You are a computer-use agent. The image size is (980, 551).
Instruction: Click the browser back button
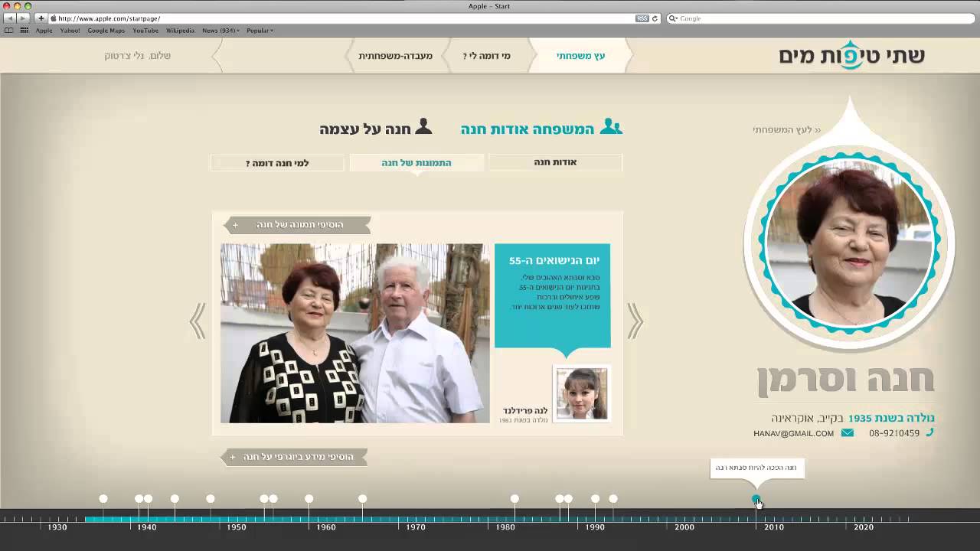click(10, 18)
